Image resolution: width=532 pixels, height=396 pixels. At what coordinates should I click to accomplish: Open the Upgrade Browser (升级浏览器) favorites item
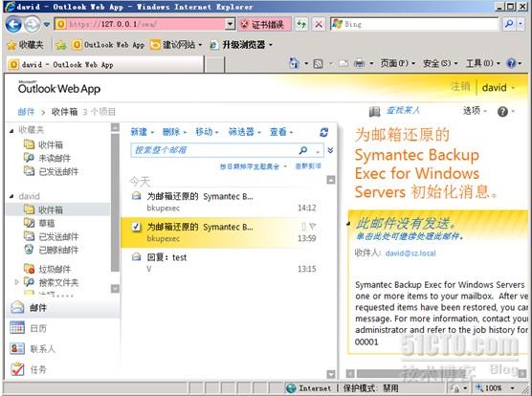241,45
